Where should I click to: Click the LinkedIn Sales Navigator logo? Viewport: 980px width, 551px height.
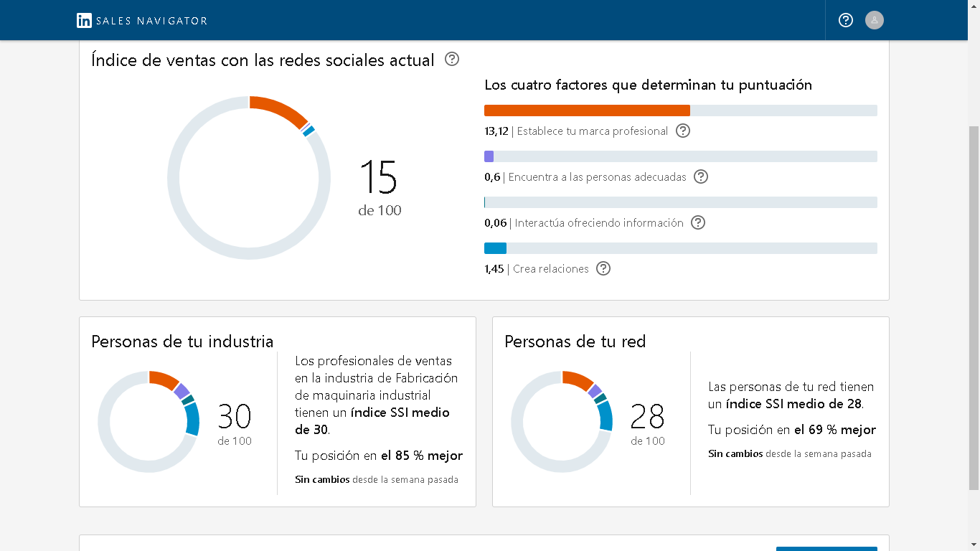click(142, 20)
